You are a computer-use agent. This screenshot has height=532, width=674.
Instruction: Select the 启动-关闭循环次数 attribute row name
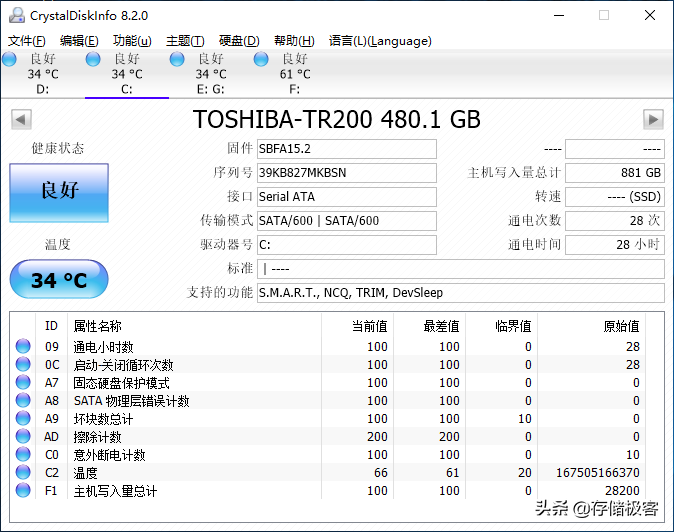click(123, 365)
